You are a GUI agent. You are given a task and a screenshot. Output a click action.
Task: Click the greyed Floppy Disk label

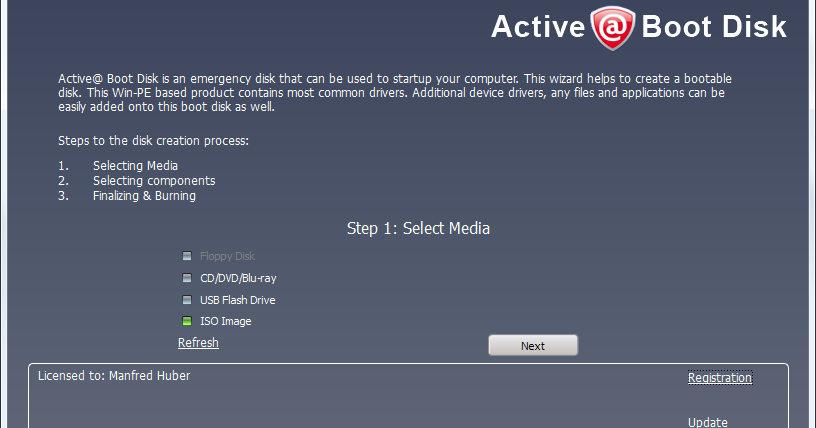pos(227,256)
